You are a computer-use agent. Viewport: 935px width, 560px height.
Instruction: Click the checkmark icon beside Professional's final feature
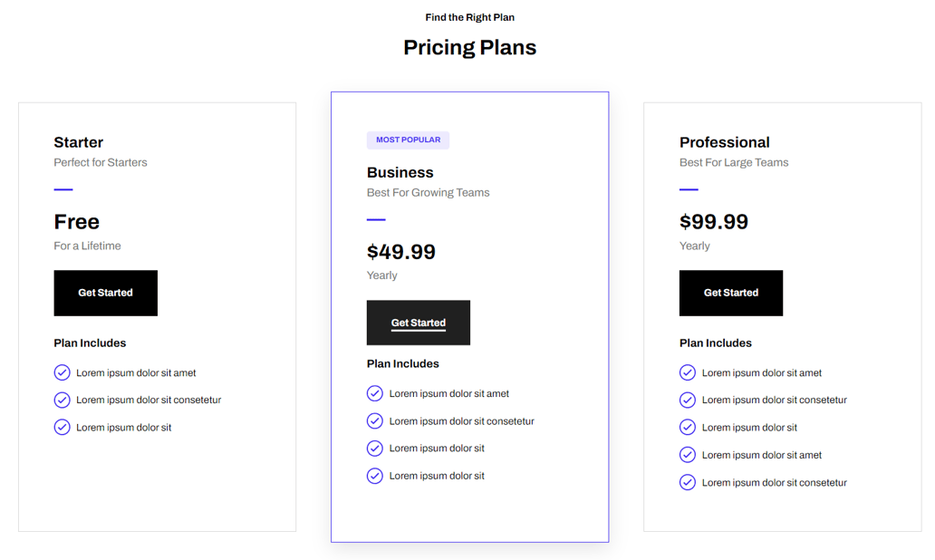coord(687,482)
